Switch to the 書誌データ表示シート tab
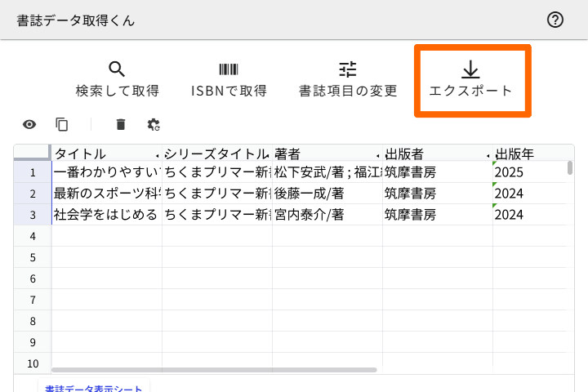 (x=93, y=388)
